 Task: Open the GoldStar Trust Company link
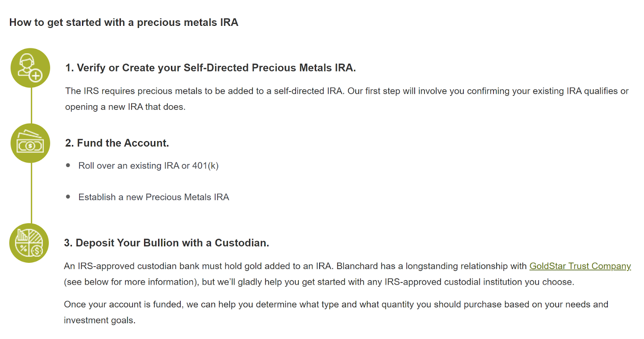click(x=580, y=266)
